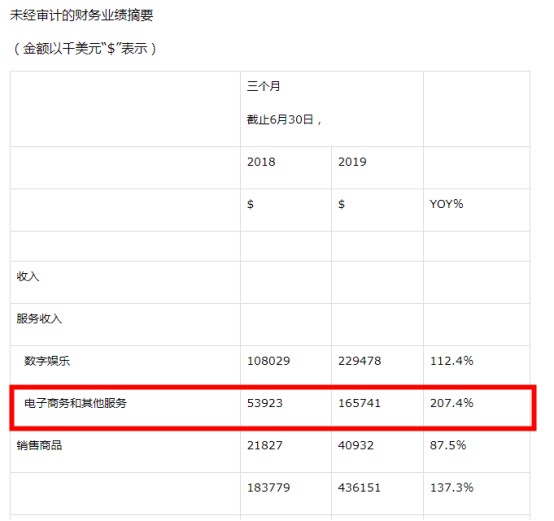The height and width of the screenshot is (521, 554).
Task: Click the total value 436151
Action: pyautogui.click(x=360, y=488)
